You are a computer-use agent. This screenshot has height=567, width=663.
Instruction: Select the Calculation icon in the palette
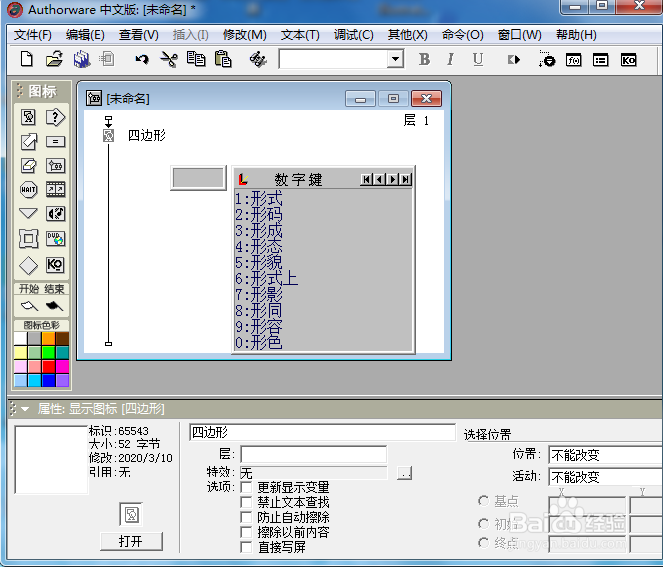coord(55,141)
